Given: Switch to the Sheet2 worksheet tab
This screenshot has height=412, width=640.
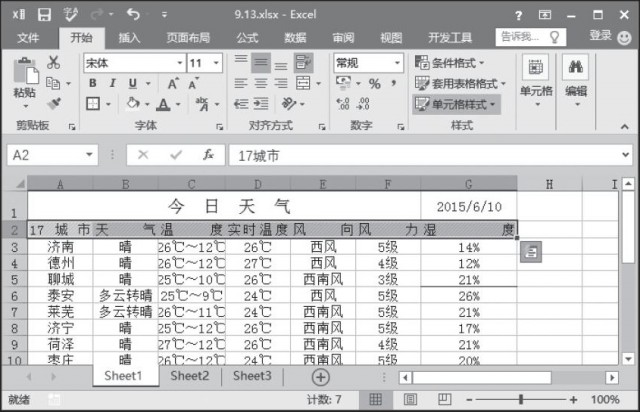Looking at the screenshot, I should (x=189, y=376).
